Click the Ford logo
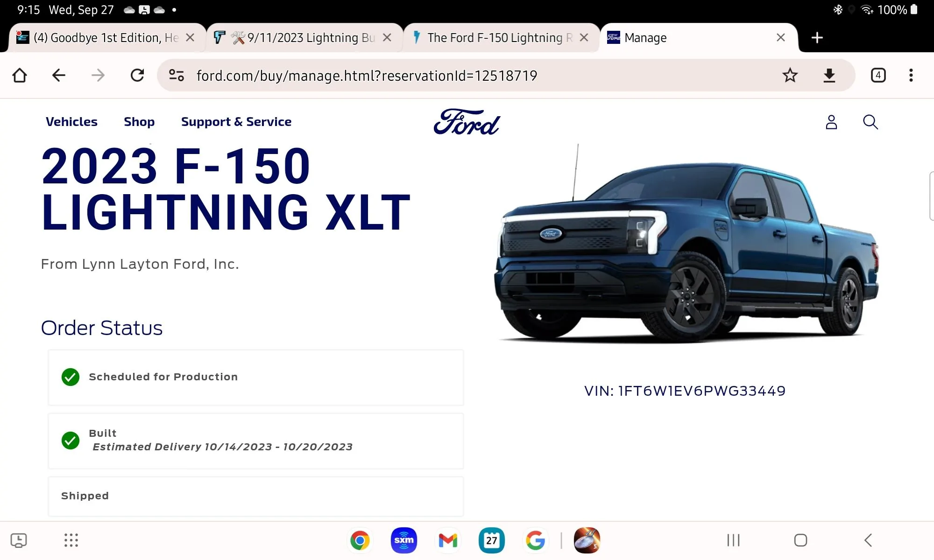 467,122
